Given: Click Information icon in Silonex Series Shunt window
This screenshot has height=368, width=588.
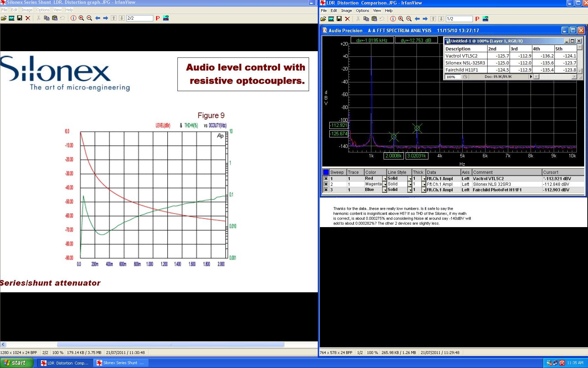Looking at the screenshot, I should coord(73,18).
